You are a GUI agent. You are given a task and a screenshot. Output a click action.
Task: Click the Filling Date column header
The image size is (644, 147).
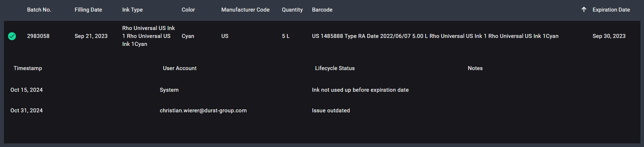coord(88,10)
